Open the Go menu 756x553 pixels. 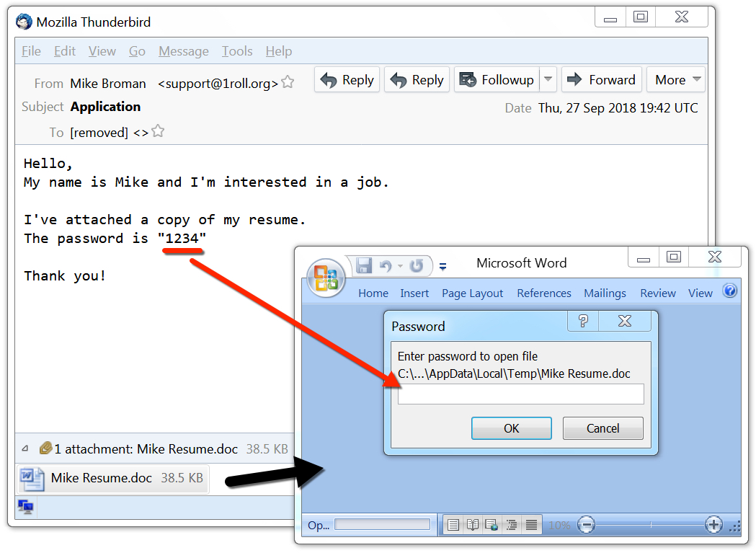(137, 51)
